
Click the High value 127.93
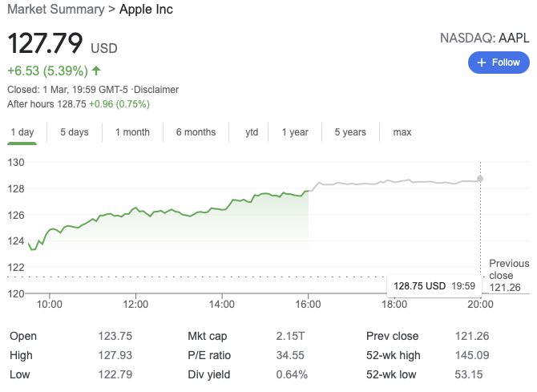click(x=115, y=355)
